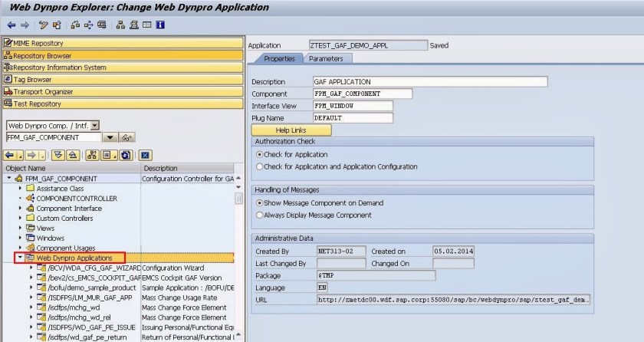
Task: Choose Always Display Message Component option
Action: point(259,215)
